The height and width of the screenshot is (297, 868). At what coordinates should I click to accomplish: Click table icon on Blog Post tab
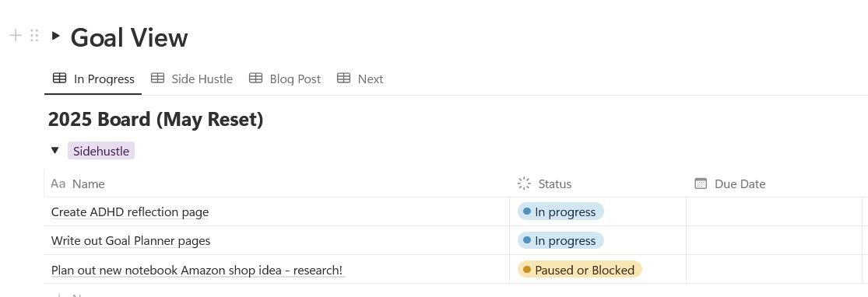(256, 79)
